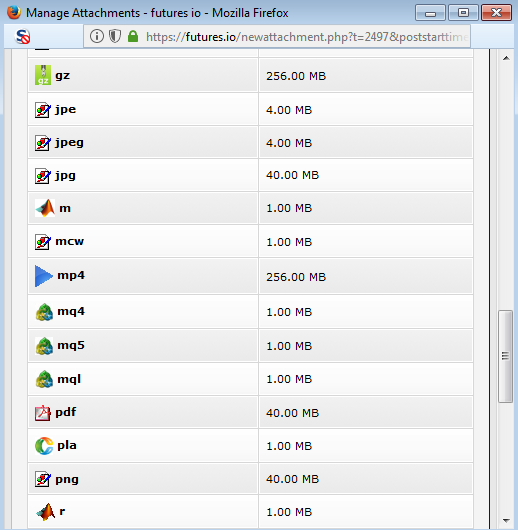Click the Adobe PDF file icon
Viewport: 518px width, 530px height.
coord(43,413)
